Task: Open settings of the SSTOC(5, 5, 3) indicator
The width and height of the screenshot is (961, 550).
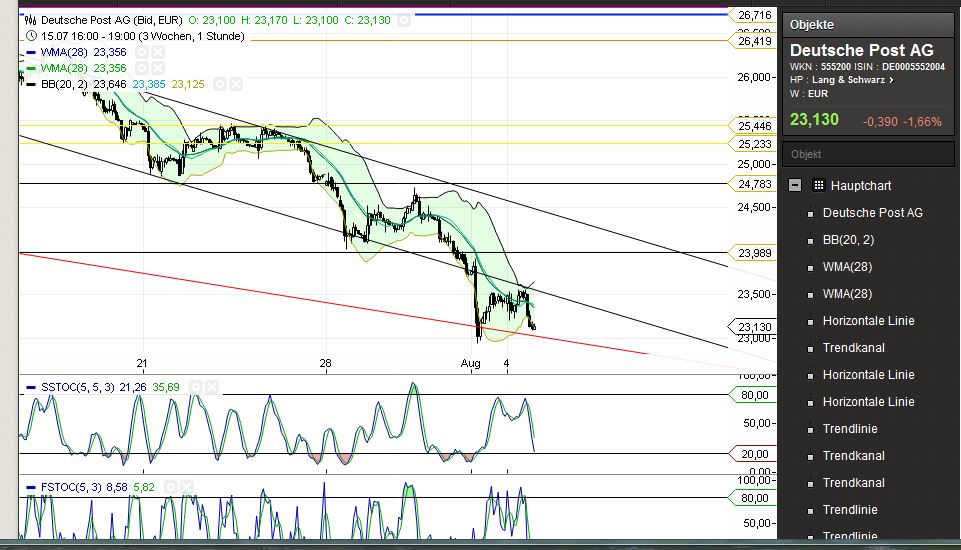Action: (196, 388)
